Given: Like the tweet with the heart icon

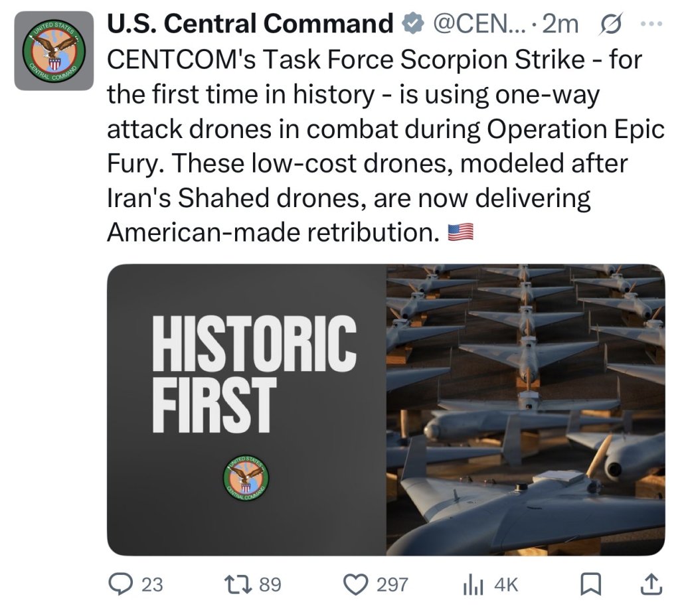Looking at the screenshot, I should (356, 584).
